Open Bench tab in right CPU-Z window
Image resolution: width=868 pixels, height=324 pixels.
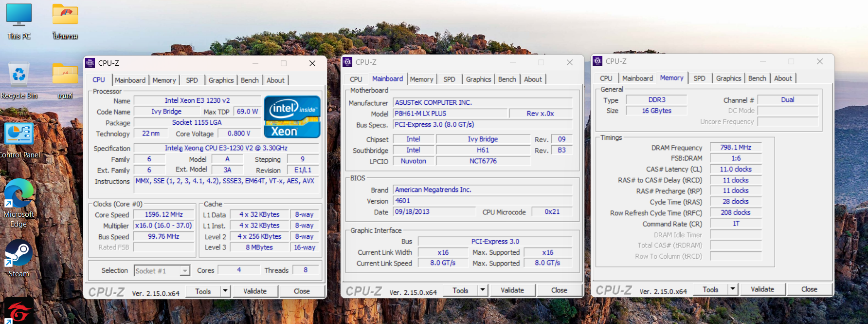coord(757,78)
